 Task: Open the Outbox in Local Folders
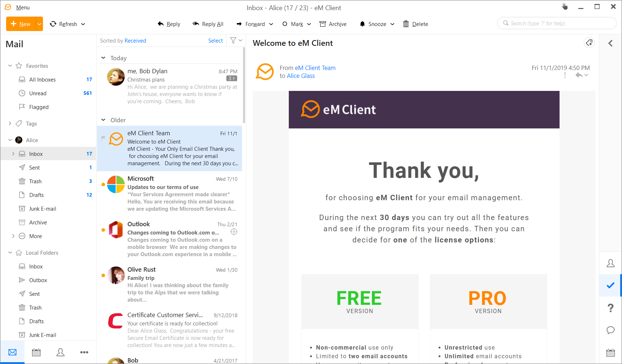[x=48, y=280]
